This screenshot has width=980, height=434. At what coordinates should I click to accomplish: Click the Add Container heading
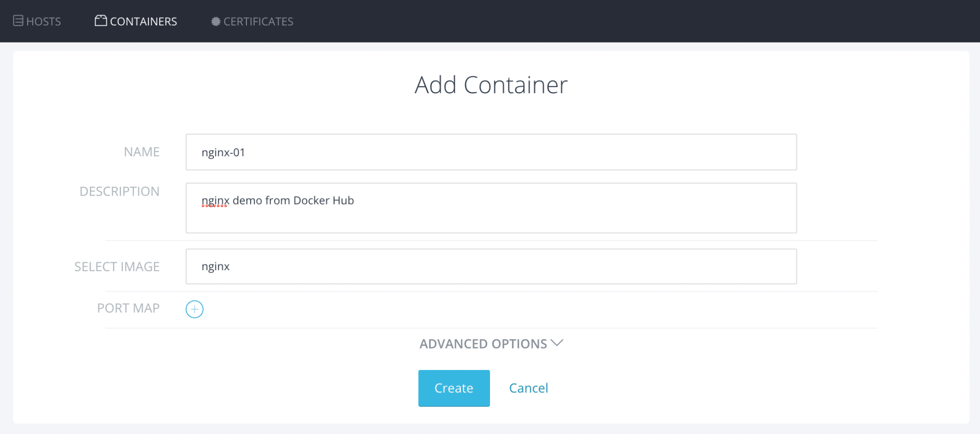[x=491, y=85]
